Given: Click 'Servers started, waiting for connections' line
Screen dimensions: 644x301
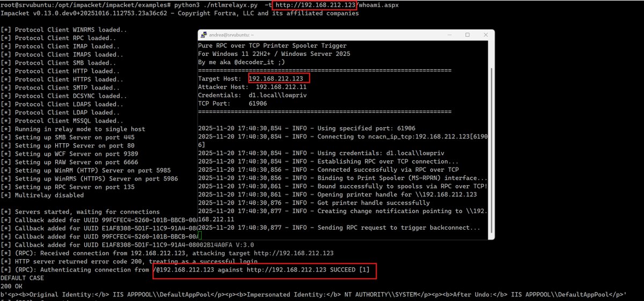Looking at the screenshot, I should [80, 212].
